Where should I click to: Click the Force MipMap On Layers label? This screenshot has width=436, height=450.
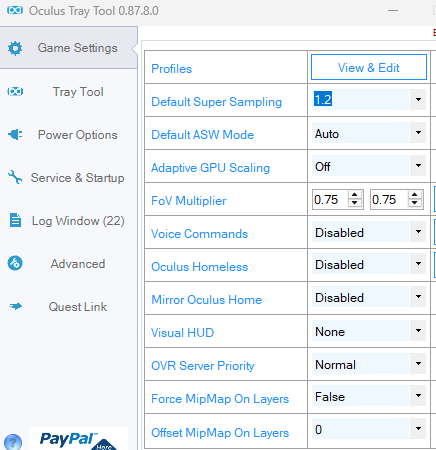(220, 399)
